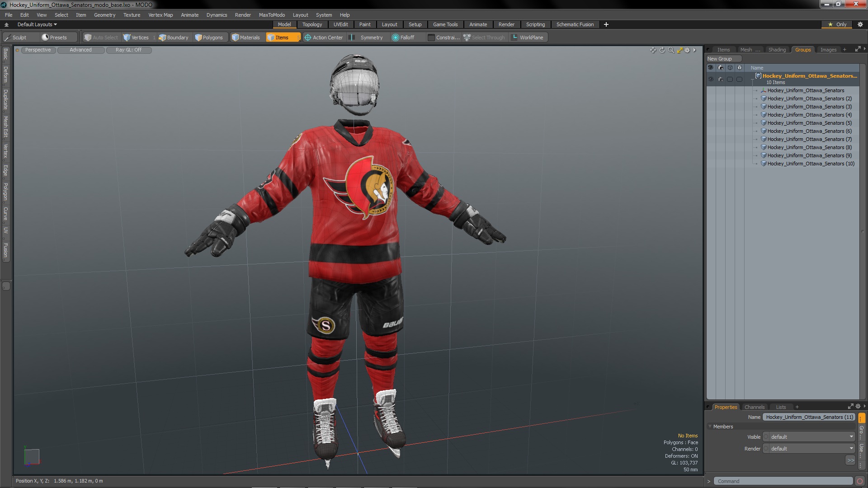868x488 pixels.
Task: Toggle the Only star button
Action: tap(837, 24)
